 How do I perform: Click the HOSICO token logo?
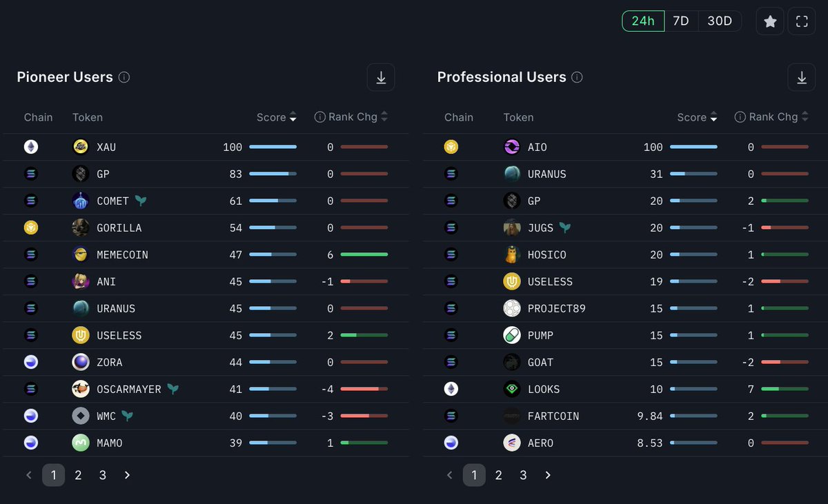[x=512, y=254]
